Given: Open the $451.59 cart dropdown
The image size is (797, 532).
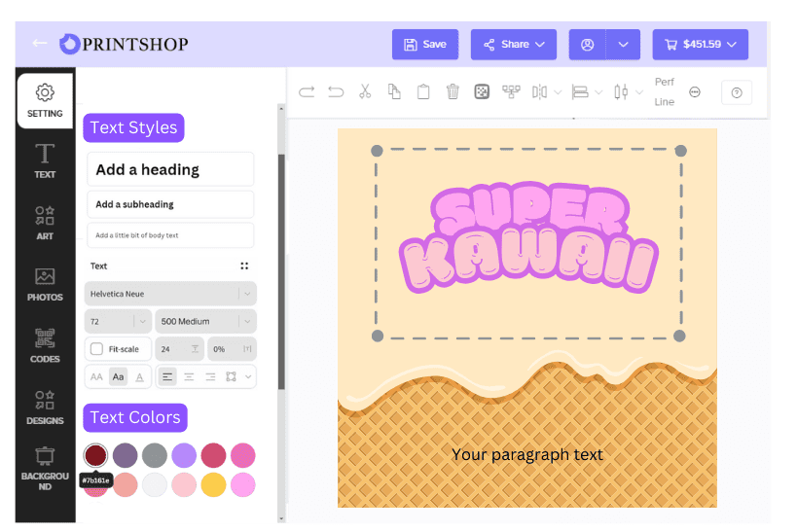Looking at the screenshot, I should pos(701,44).
